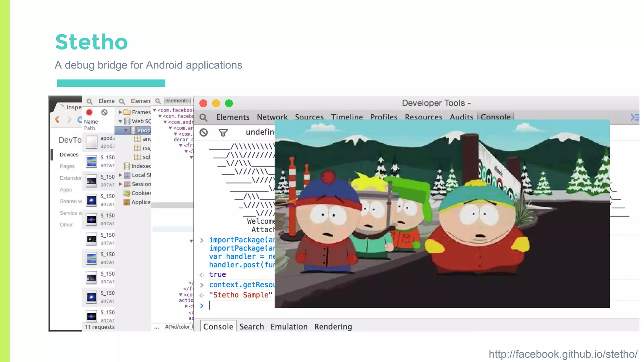The image size is (644, 362).
Task: Collapse the Web SQL tree node
Action: pos(120,121)
